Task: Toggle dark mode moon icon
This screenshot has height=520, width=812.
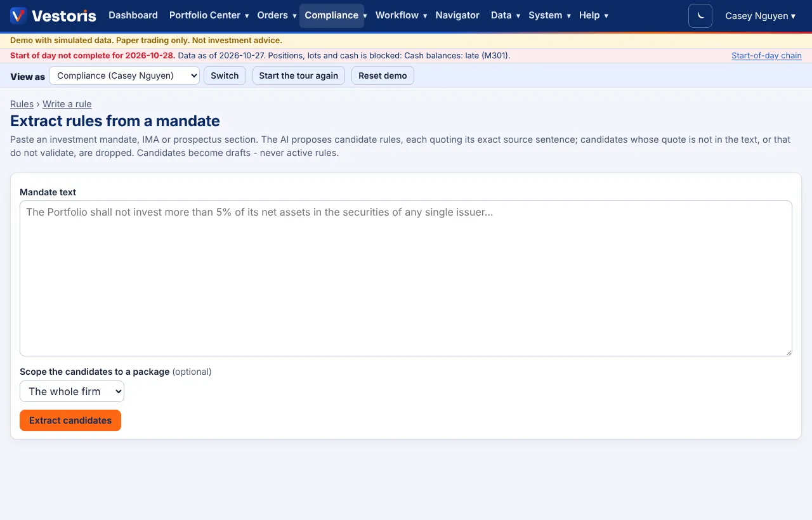Action: tap(700, 16)
